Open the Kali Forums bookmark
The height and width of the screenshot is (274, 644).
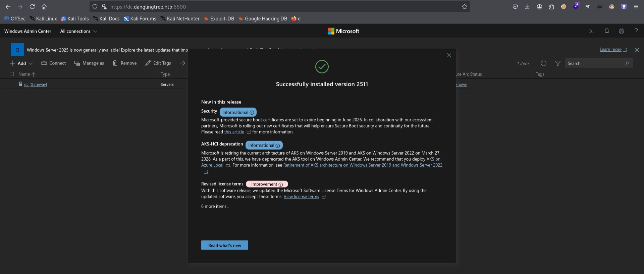(x=140, y=19)
